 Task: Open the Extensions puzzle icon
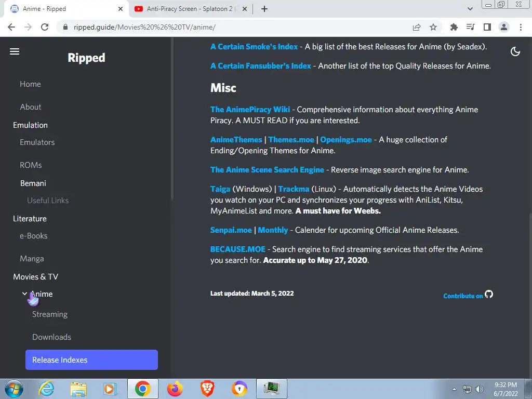coord(454,27)
